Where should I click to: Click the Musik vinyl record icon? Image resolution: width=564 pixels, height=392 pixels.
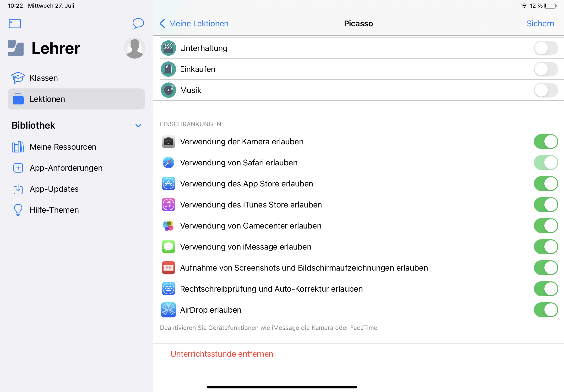click(168, 90)
